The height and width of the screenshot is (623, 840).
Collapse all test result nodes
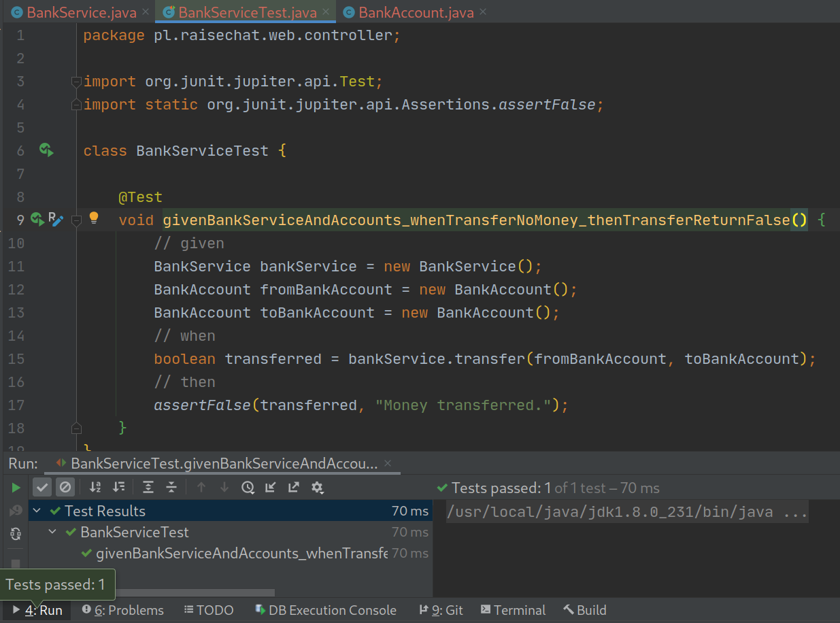tap(171, 488)
